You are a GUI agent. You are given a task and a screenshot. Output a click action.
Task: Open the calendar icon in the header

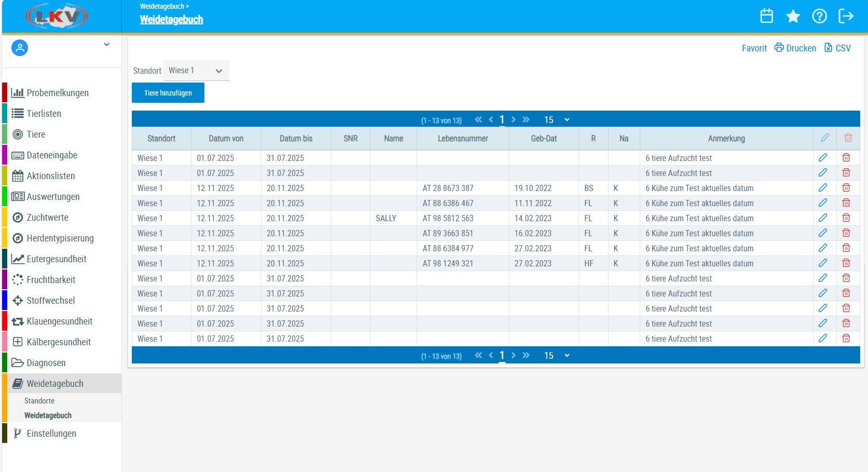[x=766, y=16]
